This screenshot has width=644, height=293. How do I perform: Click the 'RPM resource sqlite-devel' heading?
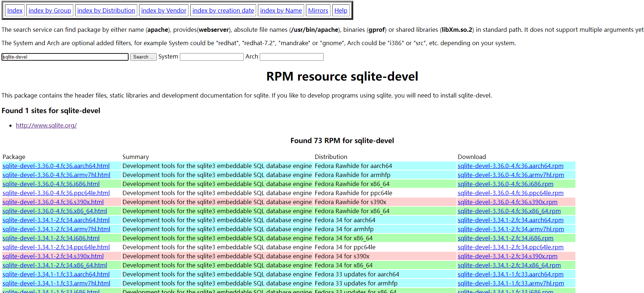click(342, 76)
